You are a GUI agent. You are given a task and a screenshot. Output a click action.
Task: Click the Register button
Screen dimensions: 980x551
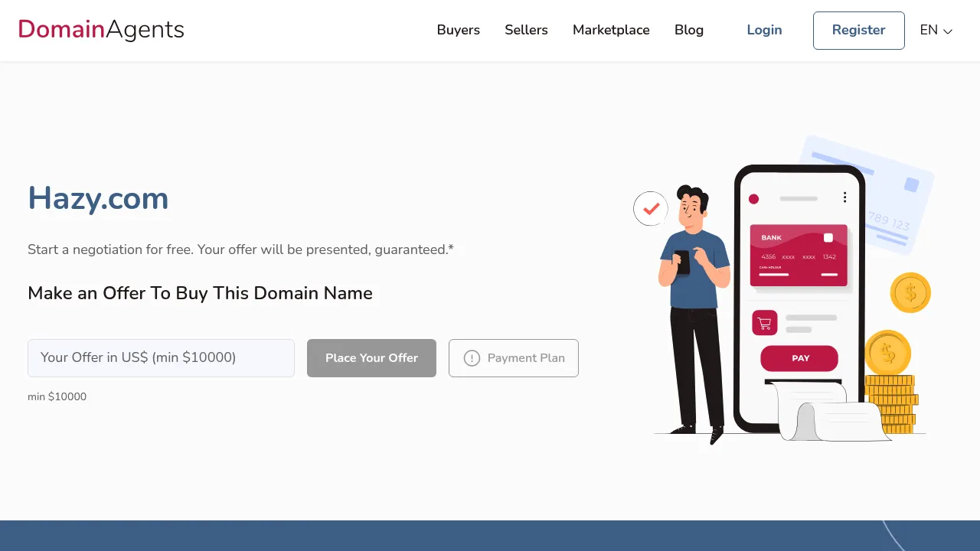(858, 31)
